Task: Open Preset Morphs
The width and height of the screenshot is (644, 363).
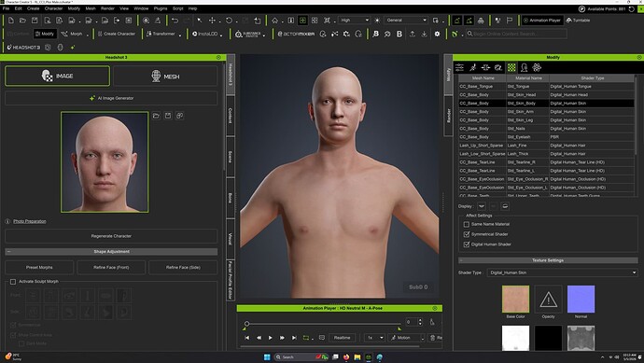Action: point(39,267)
